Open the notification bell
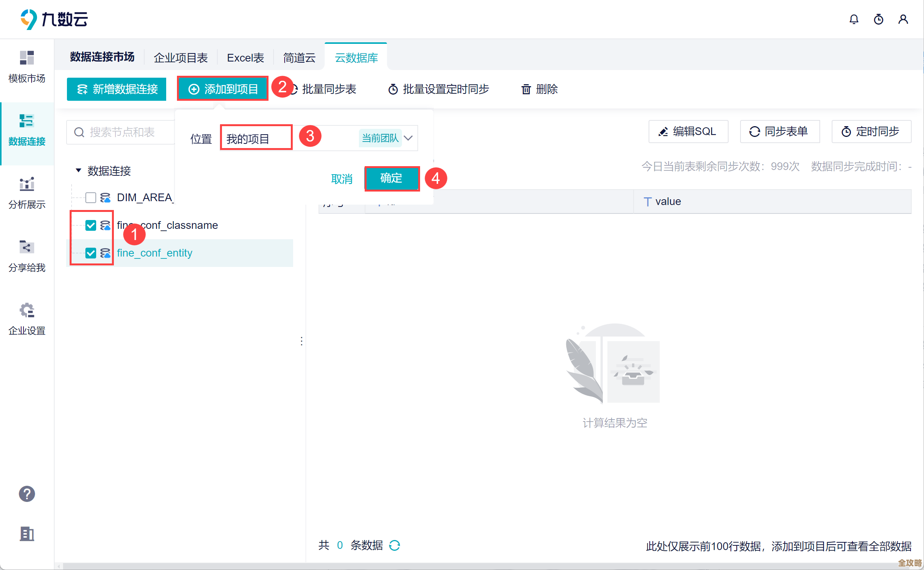 pos(854,19)
